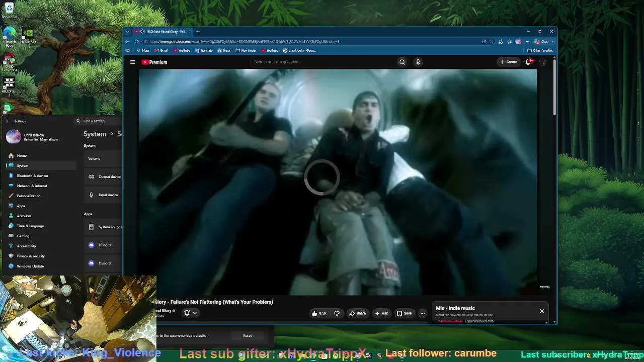Like the video with thumbs up
Image resolution: width=644 pixels, height=362 pixels.
[319, 313]
